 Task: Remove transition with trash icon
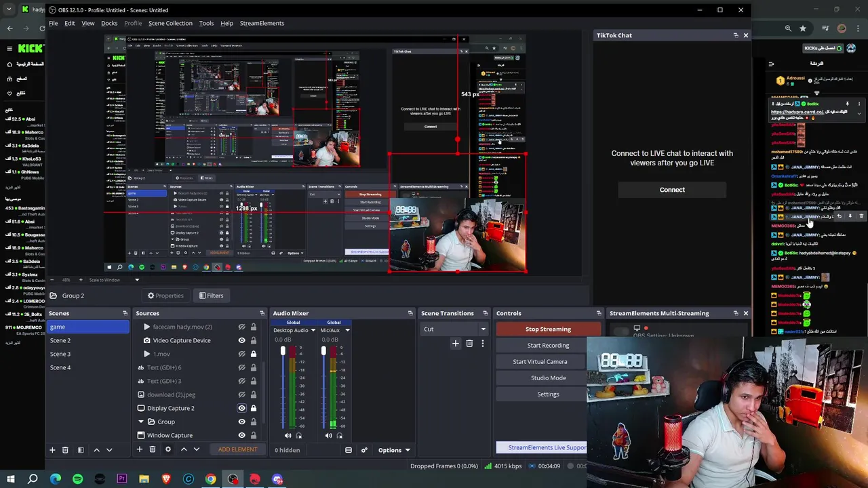[x=469, y=344]
